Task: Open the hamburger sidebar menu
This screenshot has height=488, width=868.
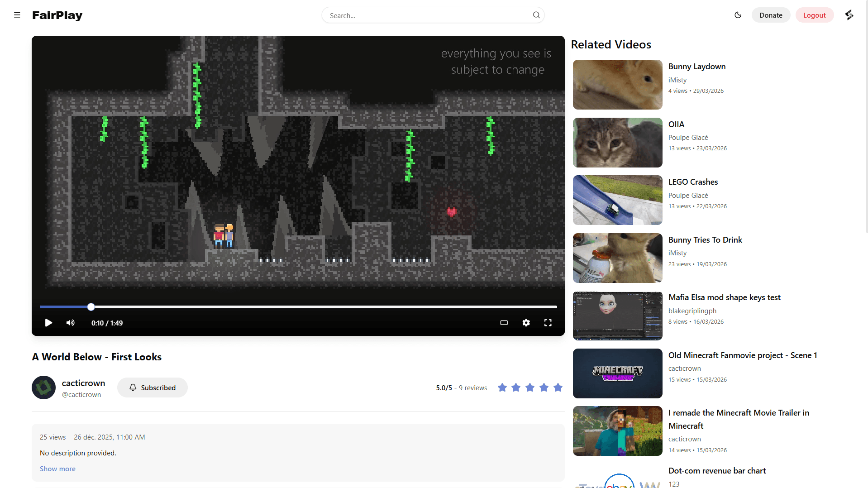Action: 17,15
